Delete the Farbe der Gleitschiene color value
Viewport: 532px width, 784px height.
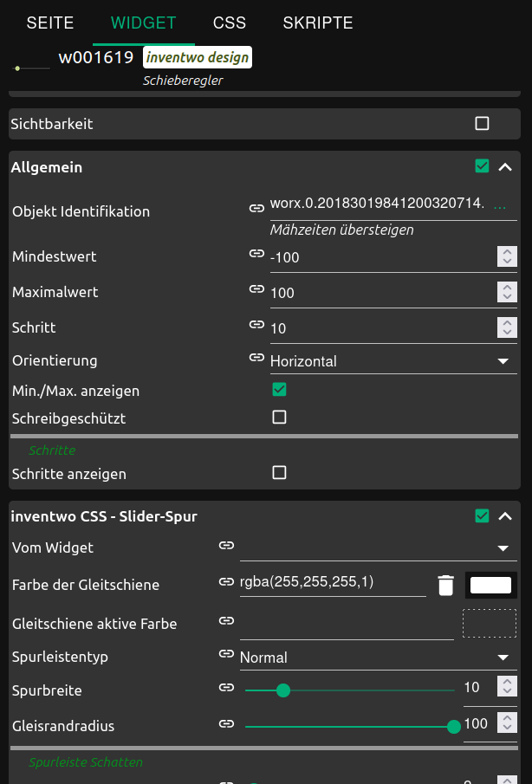pyautogui.click(x=445, y=585)
